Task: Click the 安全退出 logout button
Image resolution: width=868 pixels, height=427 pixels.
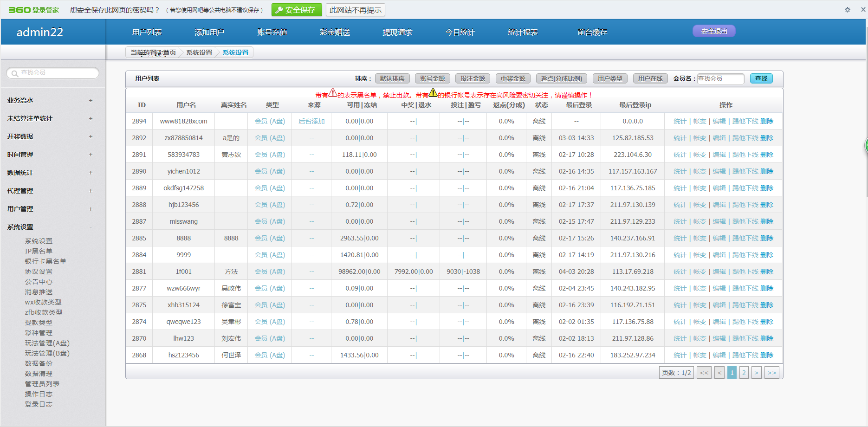Action: click(x=714, y=31)
